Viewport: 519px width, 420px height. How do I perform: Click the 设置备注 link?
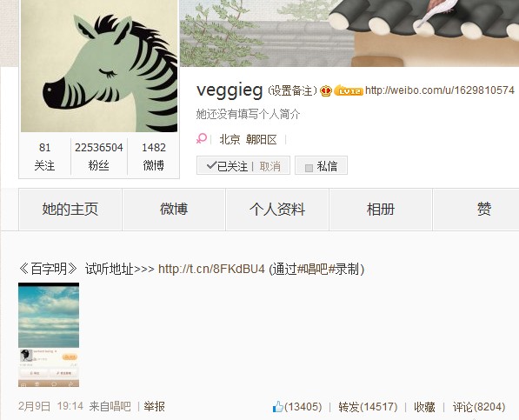coord(292,90)
